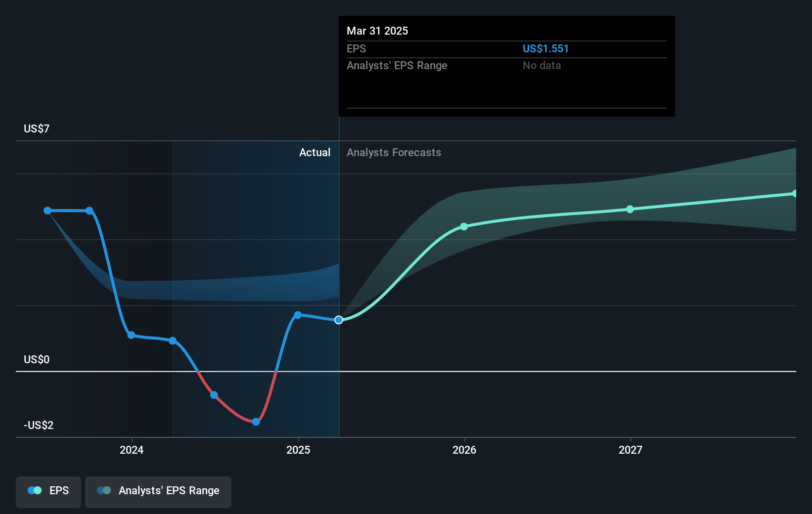Click the 2025 x-axis label

coord(298,450)
